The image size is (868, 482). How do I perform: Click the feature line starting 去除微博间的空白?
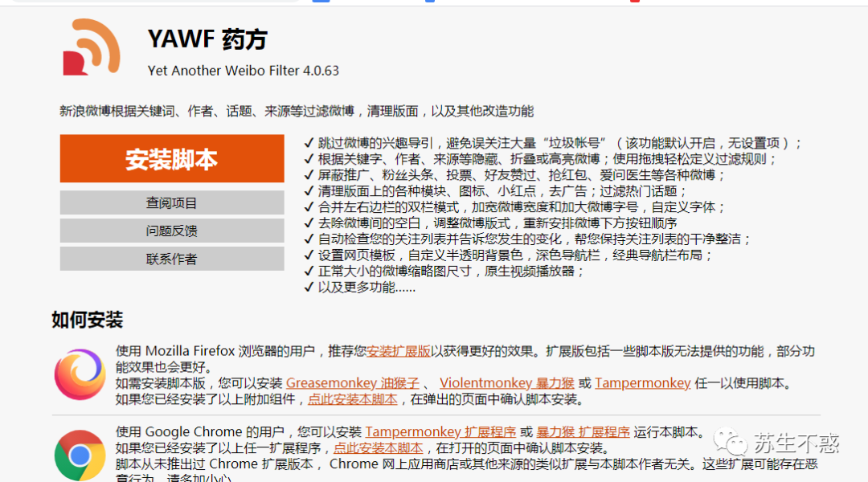490,223
